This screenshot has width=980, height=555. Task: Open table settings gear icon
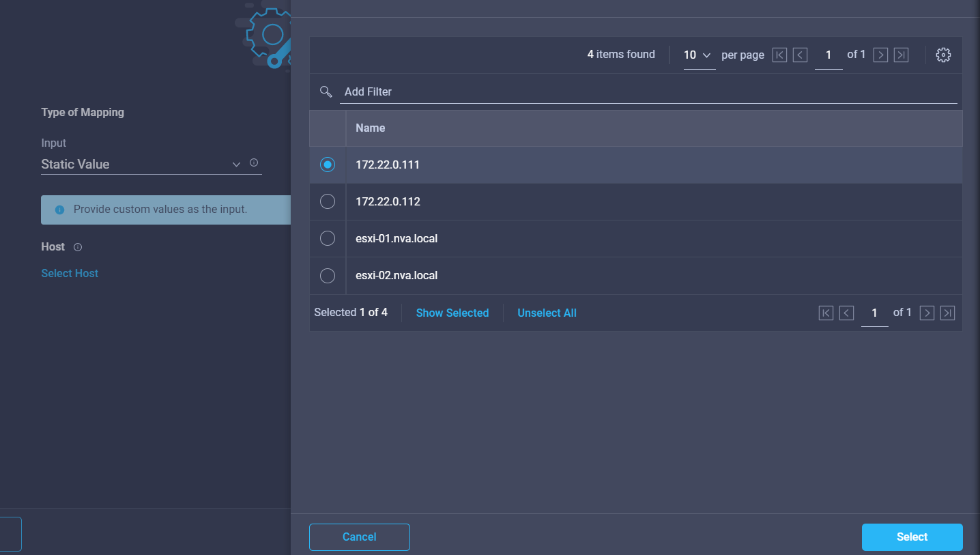point(943,55)
